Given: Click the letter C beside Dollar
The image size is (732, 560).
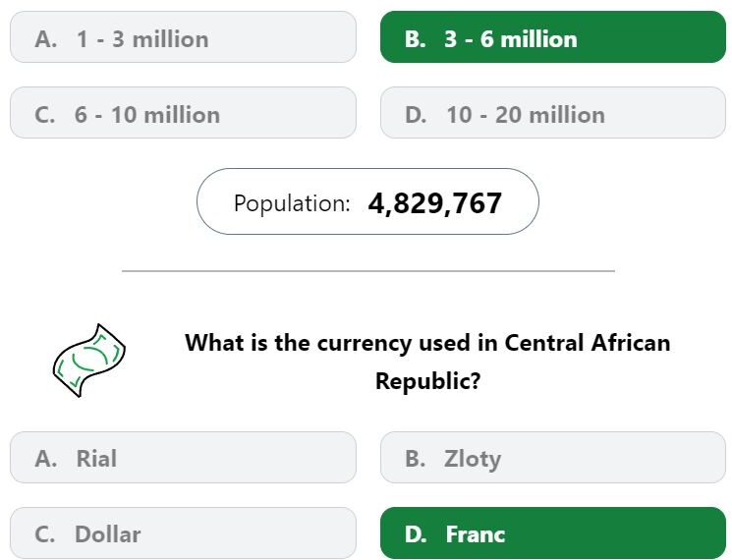Looking at the screenshot, I should [x=45, y=534].
